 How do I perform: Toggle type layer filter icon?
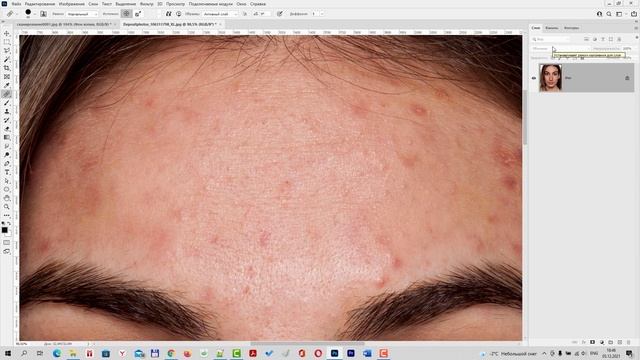pos(603,39)
